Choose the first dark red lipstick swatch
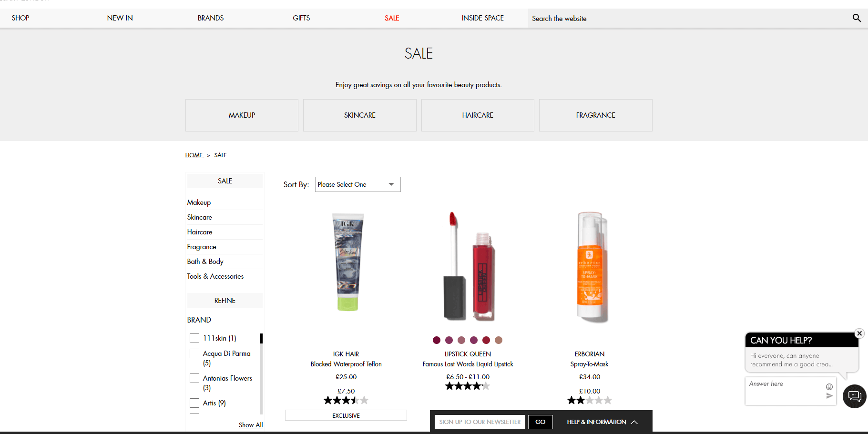 coord(437,340)
